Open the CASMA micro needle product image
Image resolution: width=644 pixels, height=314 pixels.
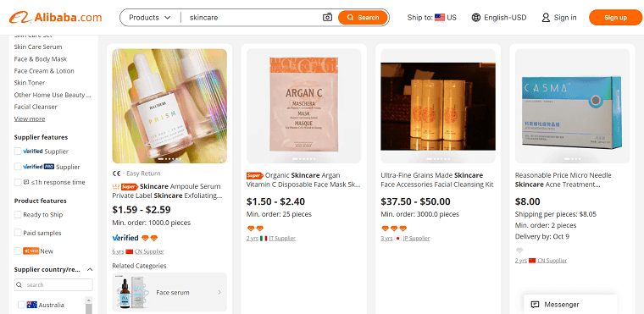click(x=572, y=107)
